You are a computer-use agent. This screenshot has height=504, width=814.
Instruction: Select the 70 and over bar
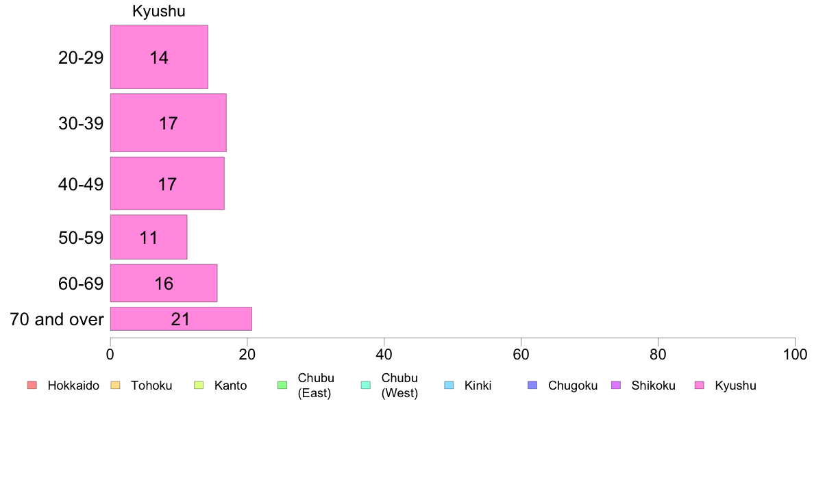tap(181, 318)
